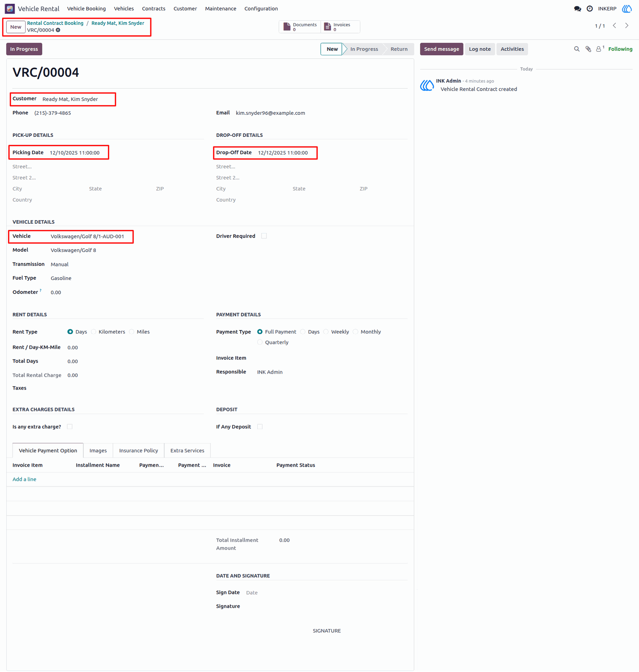Open the Documents smart button
Screen dimensions: 639x672
coord(300,27)
